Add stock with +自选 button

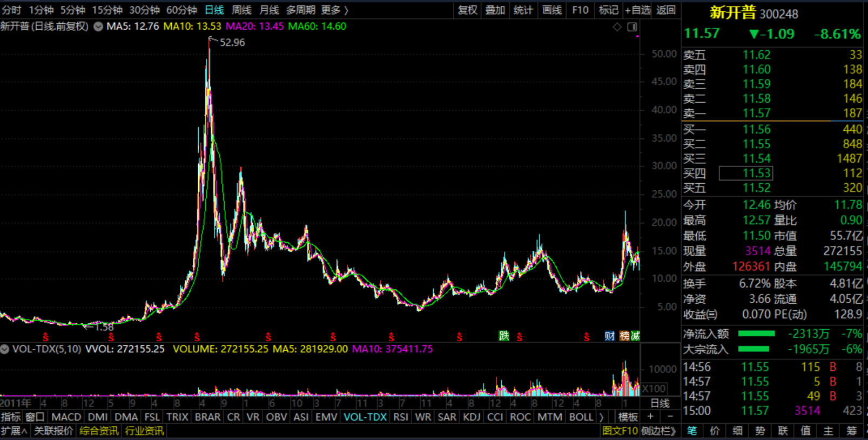click(x=637, y=10)
